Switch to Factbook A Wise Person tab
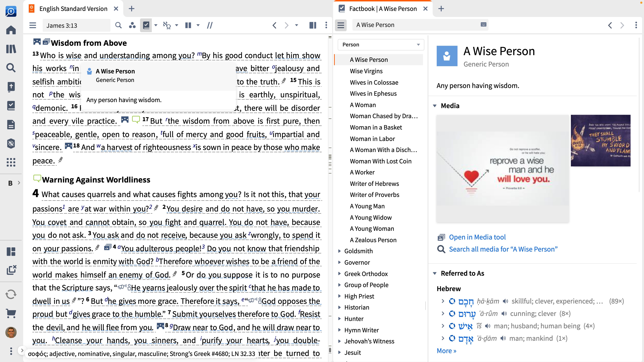644x362 pixels. point(383,9)
